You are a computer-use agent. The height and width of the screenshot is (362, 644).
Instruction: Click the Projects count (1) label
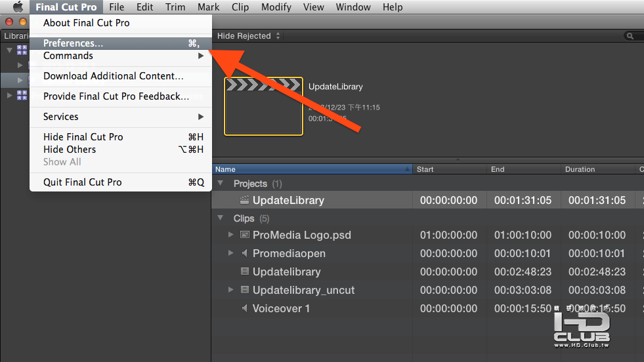(277, 184)
